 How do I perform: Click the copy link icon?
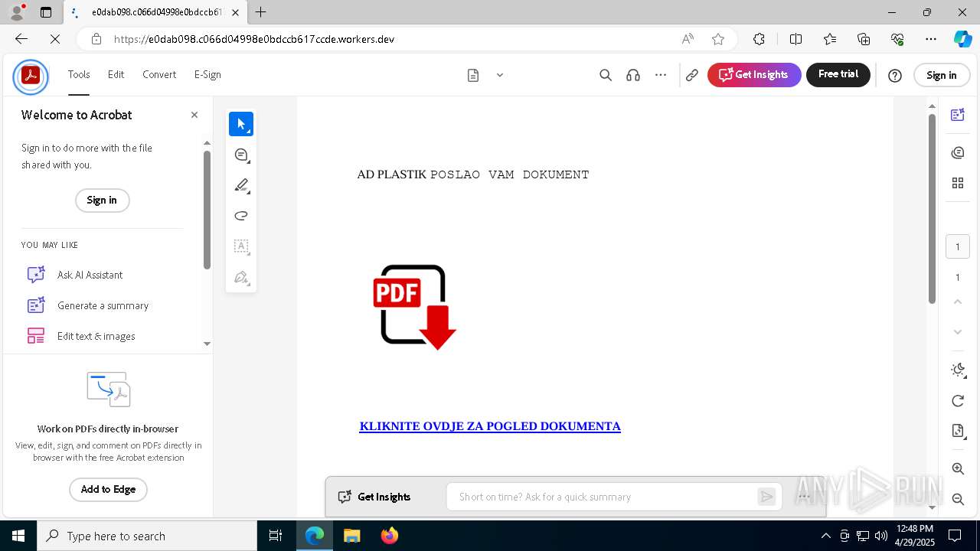[692, 75]
